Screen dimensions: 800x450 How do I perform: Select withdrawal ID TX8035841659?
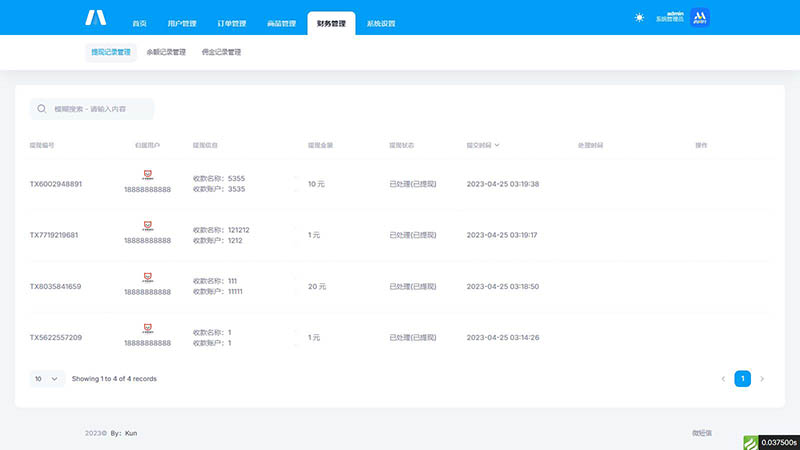click(x=56, y=287)
